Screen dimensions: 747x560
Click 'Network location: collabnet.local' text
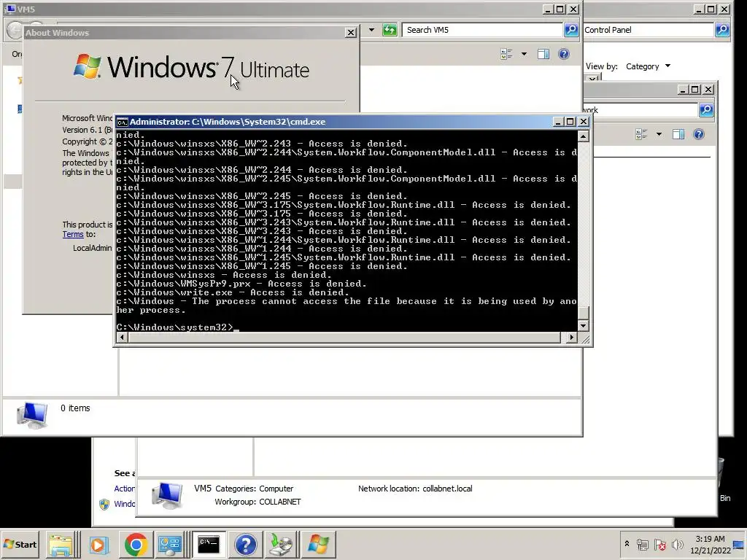coord(415,489)
